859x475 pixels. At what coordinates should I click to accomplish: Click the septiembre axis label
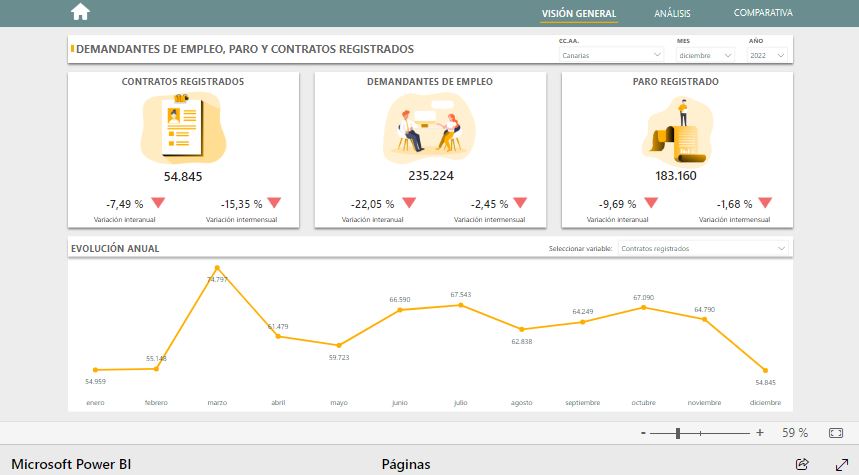(583, 403)
